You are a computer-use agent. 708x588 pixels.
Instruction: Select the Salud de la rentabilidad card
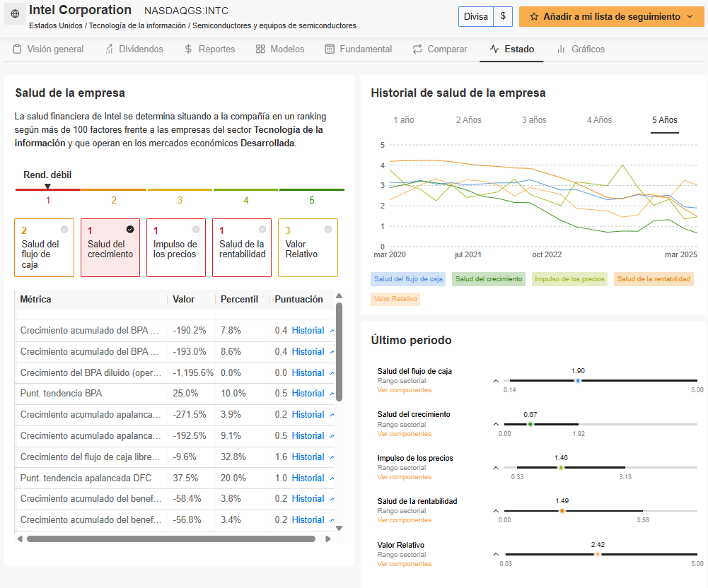[x=242, y=247]
